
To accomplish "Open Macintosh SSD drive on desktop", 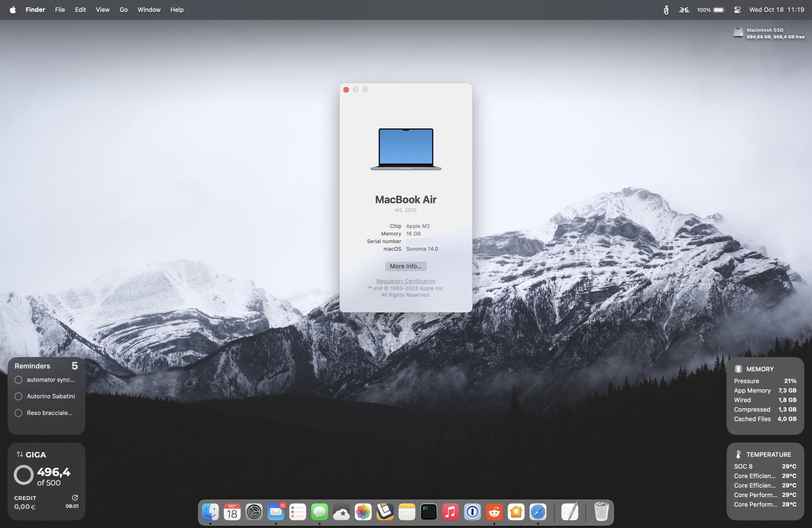I will pyautogui.click(x=738, y=32).
